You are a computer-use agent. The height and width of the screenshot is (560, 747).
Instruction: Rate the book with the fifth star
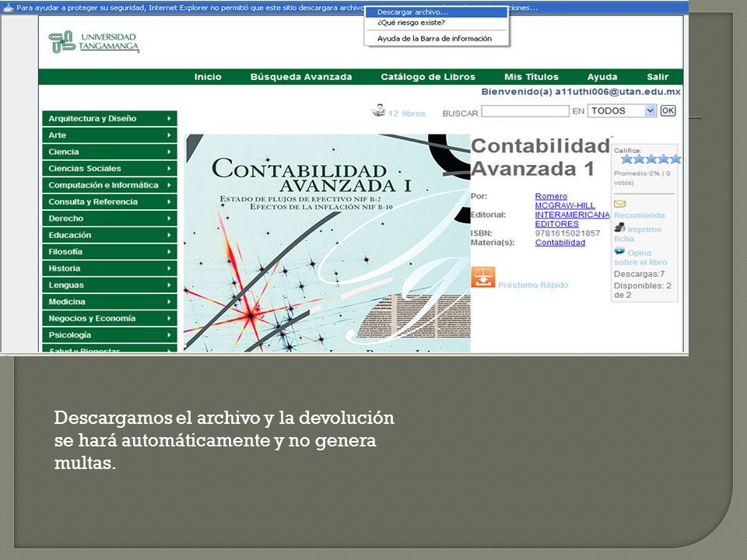tap(675, 159)
